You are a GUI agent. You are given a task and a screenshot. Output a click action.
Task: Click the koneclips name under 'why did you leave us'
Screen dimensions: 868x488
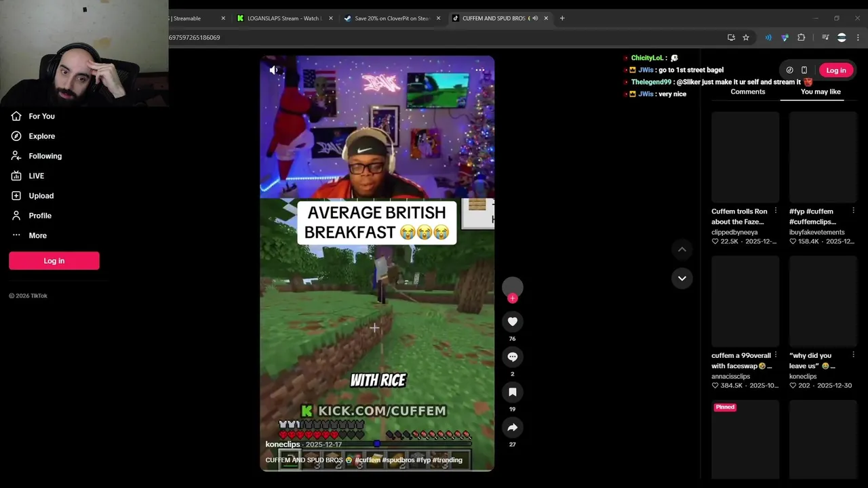click(x=803, y=376)
